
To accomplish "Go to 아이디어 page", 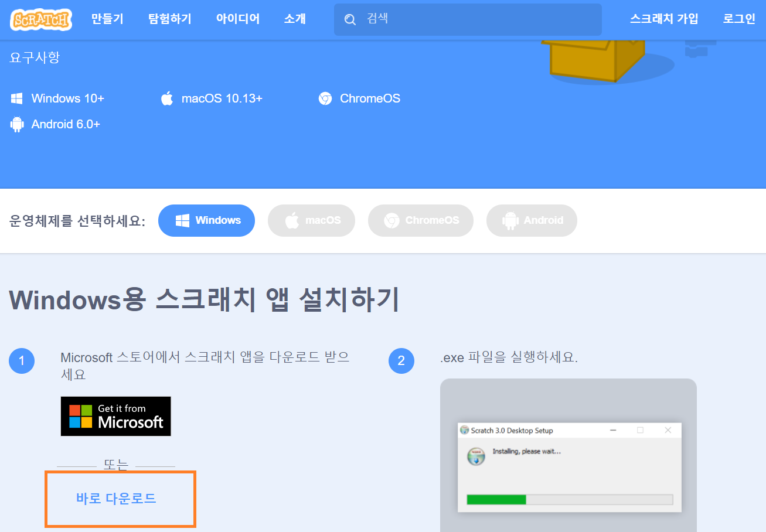I will point(238,19).
